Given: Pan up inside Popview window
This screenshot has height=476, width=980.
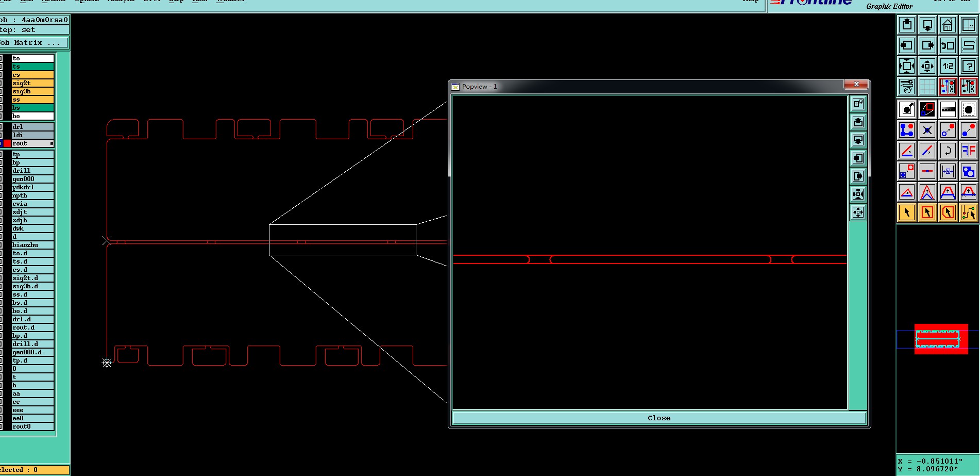Looking at the screenshot, I should [858, 122].
